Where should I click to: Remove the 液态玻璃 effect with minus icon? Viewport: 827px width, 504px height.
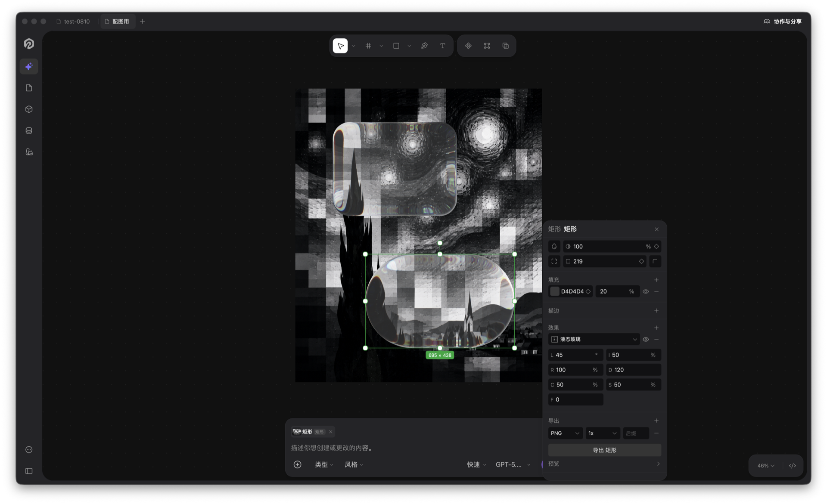pos(656,340)
